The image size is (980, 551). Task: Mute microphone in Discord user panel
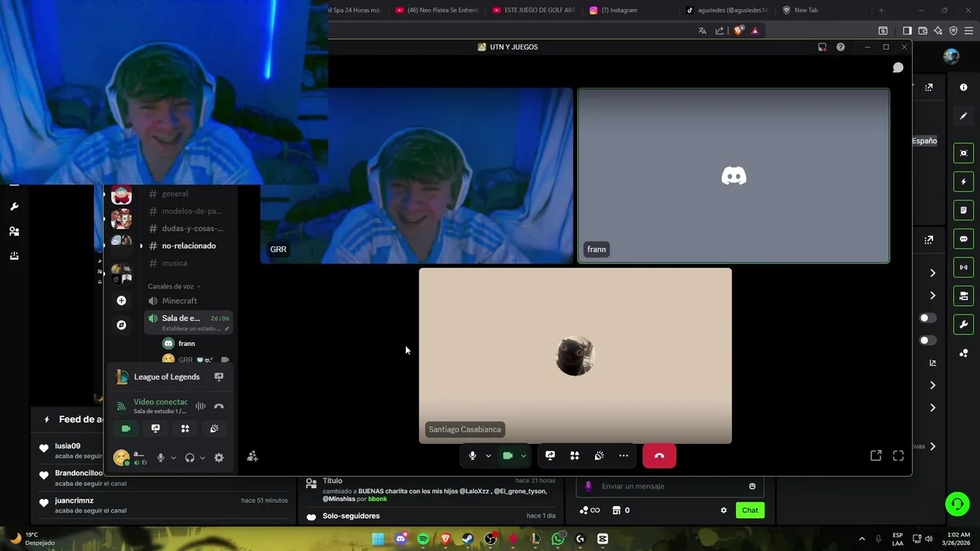pyautogui.click(x=161, y=458)
